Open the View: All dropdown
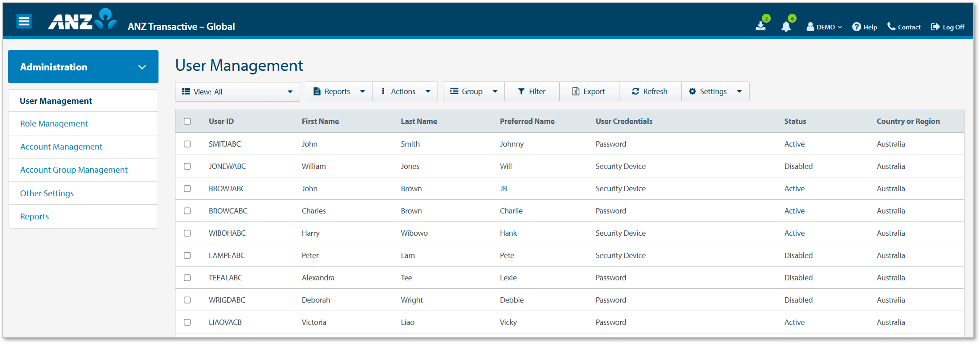This screenshot has height=344, width=980. coord(237,92)
